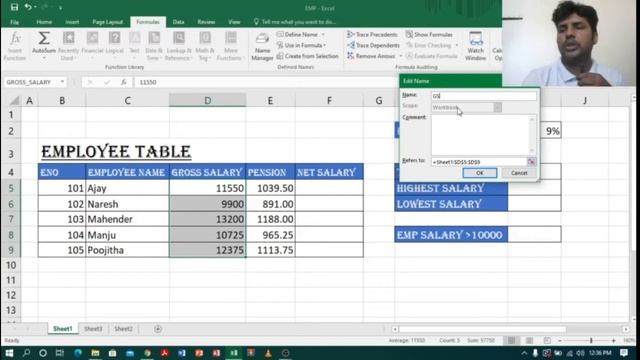Switch to the View ribbon tab
640x360 pixels.
tap(234, 22)
